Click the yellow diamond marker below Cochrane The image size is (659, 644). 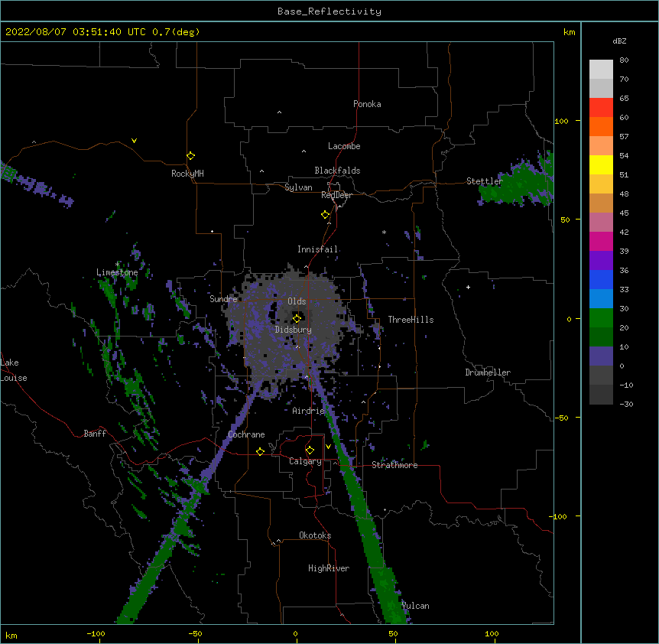(x=260, y=451)
